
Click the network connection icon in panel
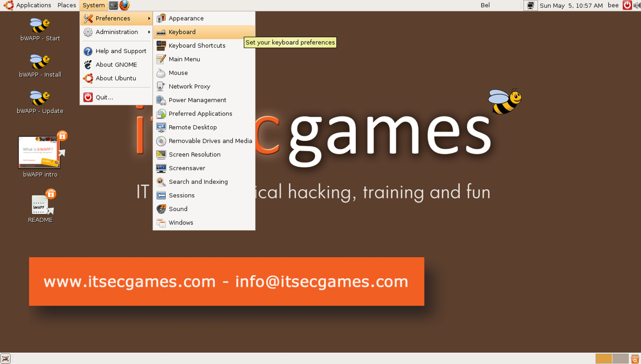point(530,6)
